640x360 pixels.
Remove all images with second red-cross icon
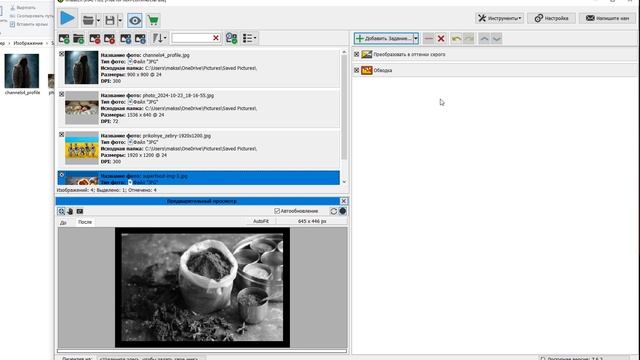point(109,38)
